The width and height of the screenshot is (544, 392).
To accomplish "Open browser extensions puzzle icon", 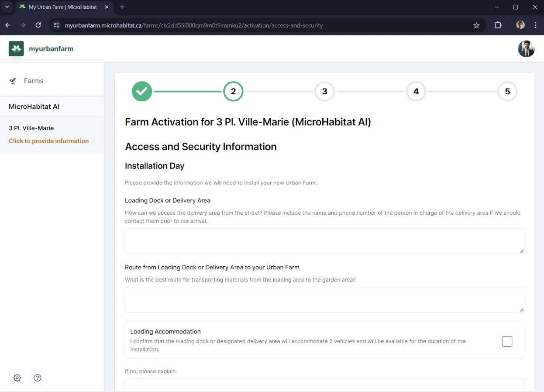I will click(x=498, y=25).
